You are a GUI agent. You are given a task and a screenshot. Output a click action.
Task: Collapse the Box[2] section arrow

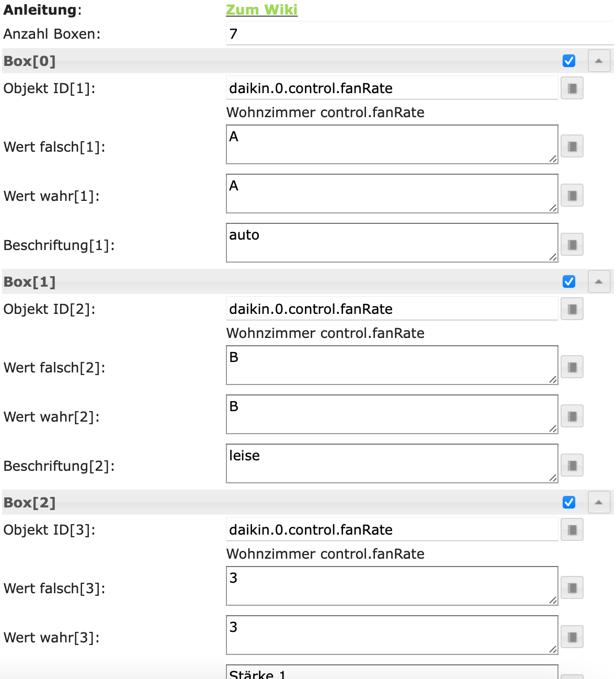pyautogui.click(x=599, y=503)
